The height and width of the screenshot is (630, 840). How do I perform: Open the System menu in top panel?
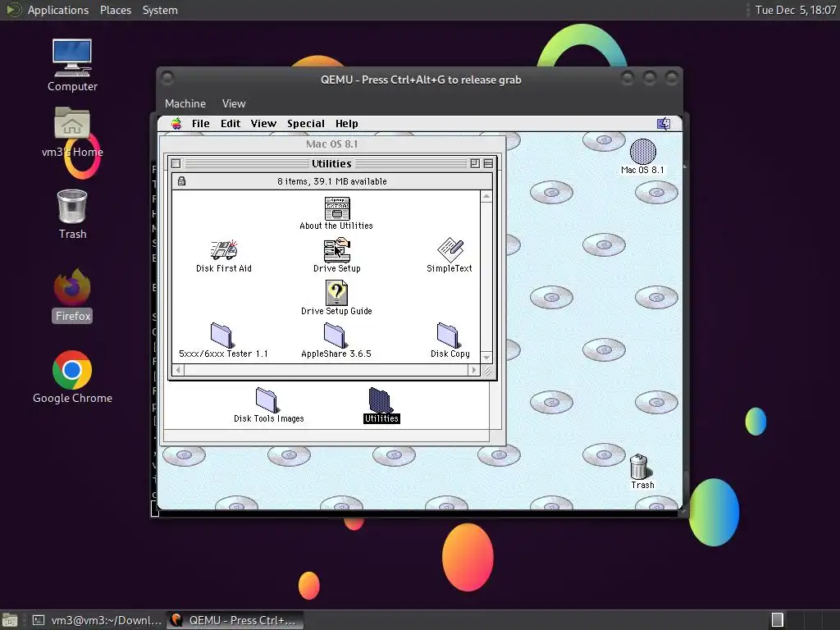160,10
